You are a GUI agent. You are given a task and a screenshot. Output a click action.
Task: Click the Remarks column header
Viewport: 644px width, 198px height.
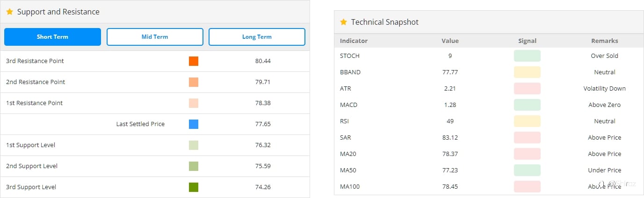[604, 41]
